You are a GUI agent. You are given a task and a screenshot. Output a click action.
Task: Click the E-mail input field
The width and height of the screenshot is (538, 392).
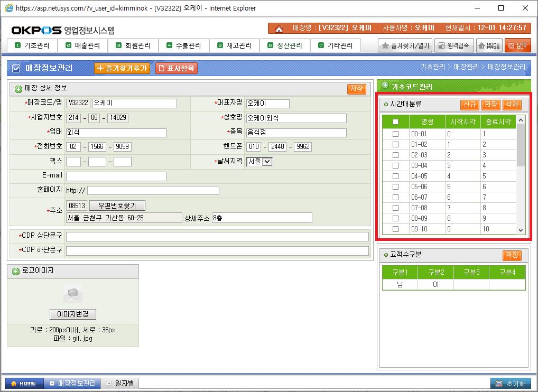tap(116, 176)
